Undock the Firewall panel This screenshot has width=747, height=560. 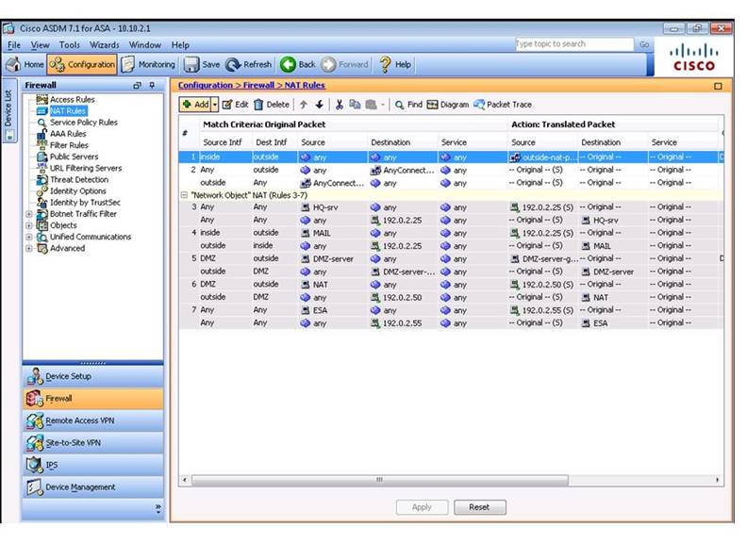137,85
